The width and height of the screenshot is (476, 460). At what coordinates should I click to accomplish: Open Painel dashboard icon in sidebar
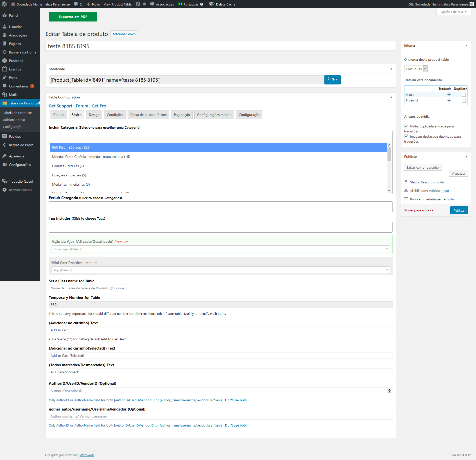click(x=5, y=15)
